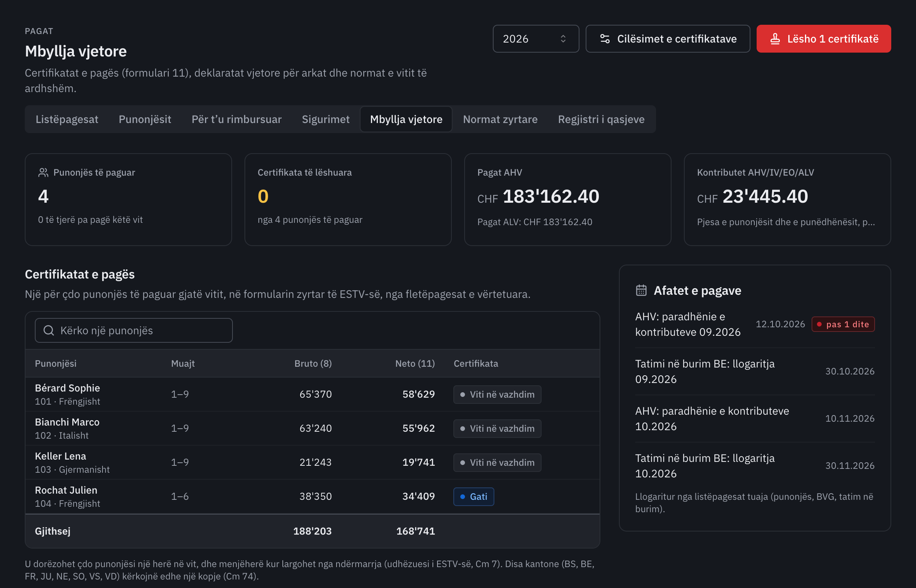Click Bruto value 38'350 for Rochat Julien
Image resolution: width=916 pixels, height=588 pixels.
tap(316, 496)
